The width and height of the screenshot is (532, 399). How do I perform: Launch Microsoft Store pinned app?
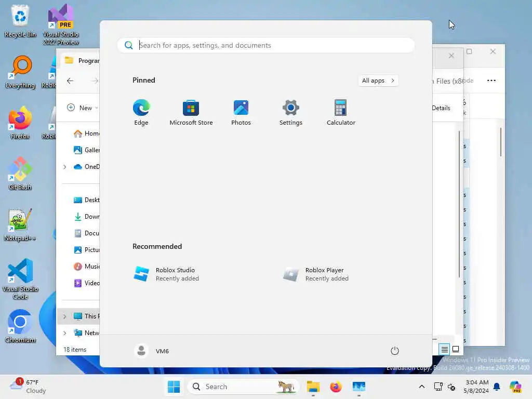coord(191,112)
